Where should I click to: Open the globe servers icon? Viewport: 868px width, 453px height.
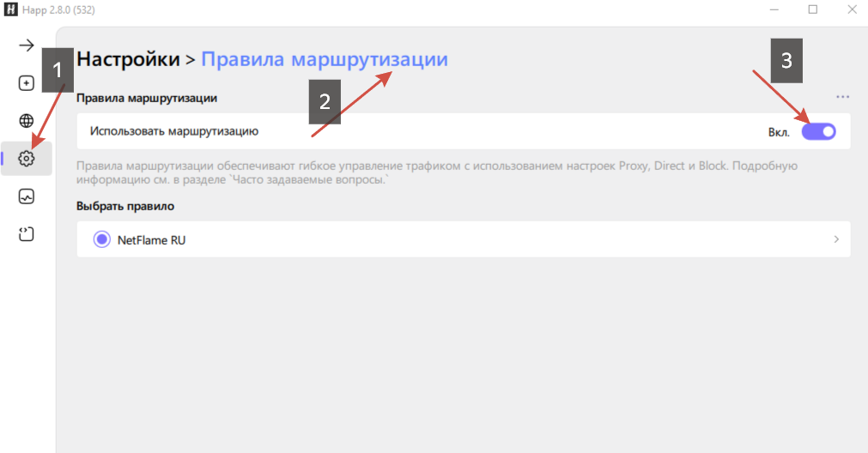[x=26, y=121]
